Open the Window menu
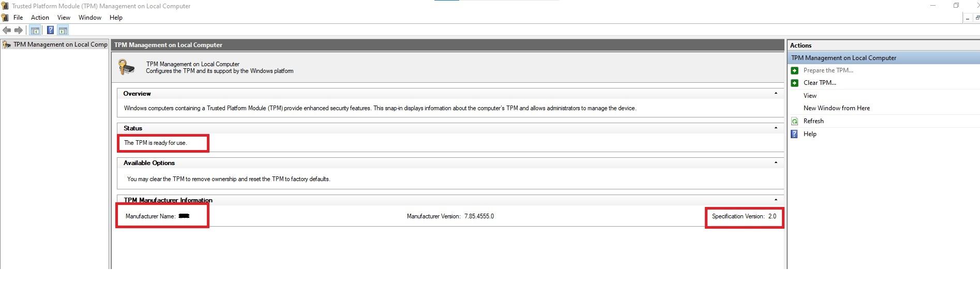Image resolution: width=980 pixels, height=297 pixels. pyautogui.click(x=90, y=18)
